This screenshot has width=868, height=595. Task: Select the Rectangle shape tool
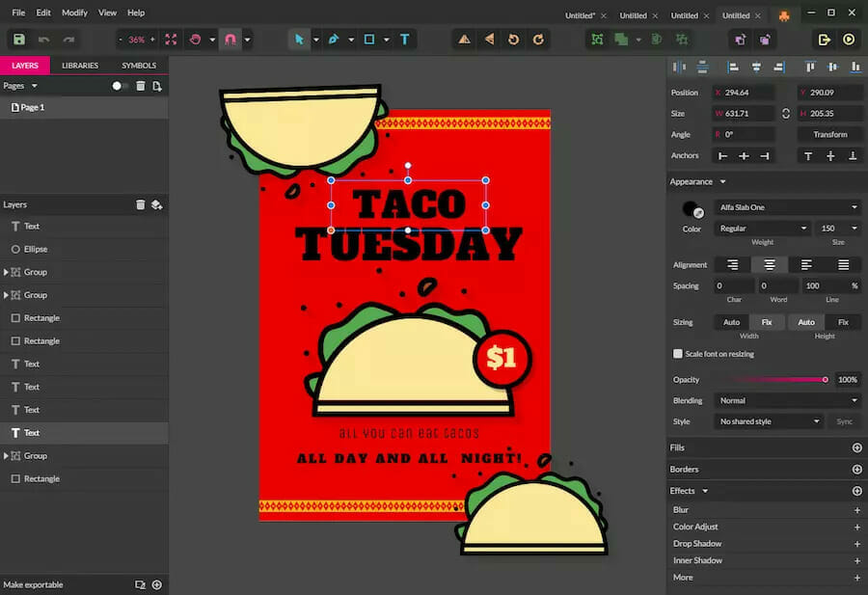pyautogui.click(x=369, y=40)
